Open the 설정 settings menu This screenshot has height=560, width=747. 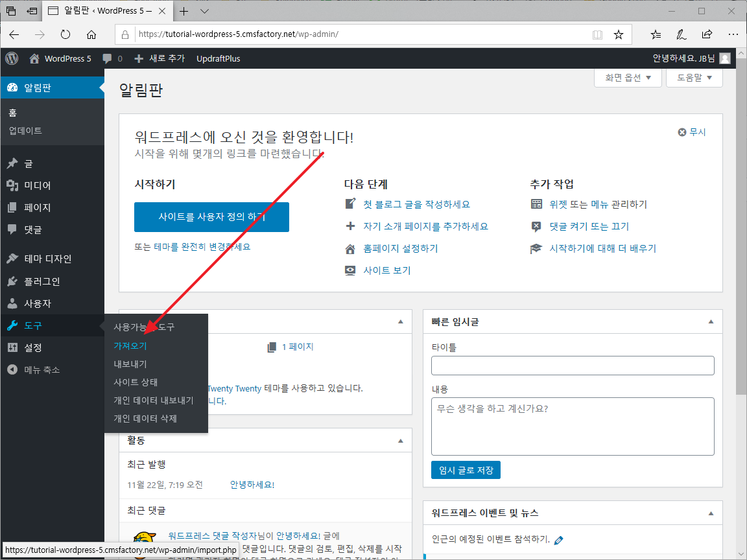[53, 347]
